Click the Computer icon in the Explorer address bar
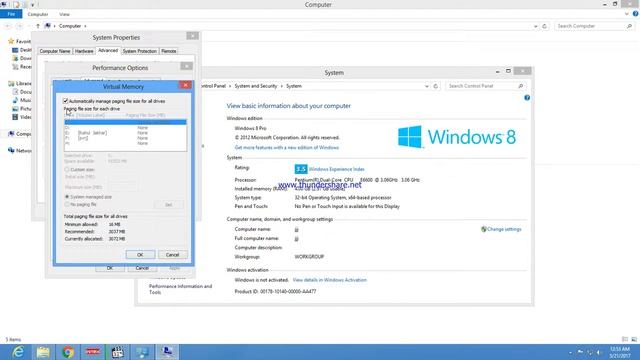Screen dimensions: 640x360 coord(47,26)
